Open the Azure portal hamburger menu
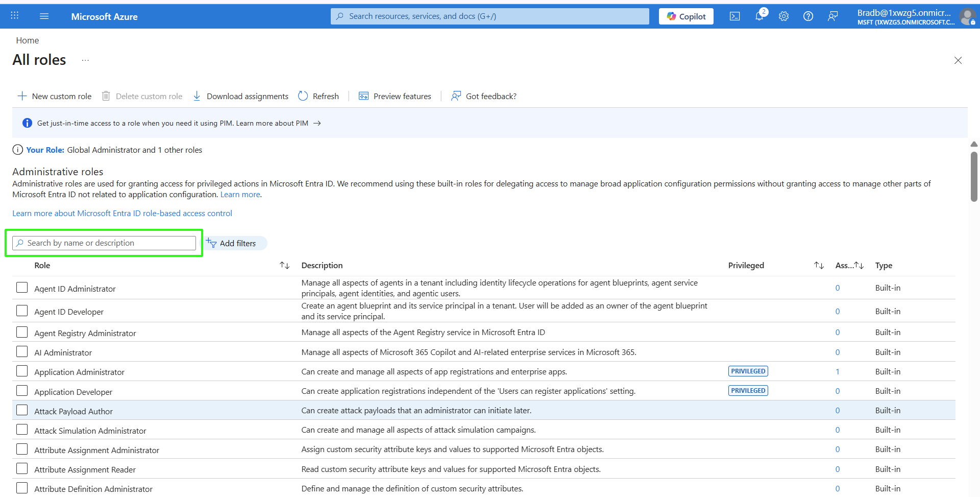Viewport: 980px width, 497px height. coord(44,16)
